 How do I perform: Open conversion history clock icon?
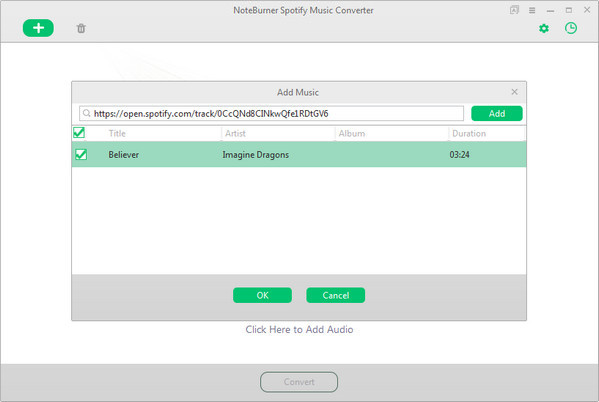[571, 28]
